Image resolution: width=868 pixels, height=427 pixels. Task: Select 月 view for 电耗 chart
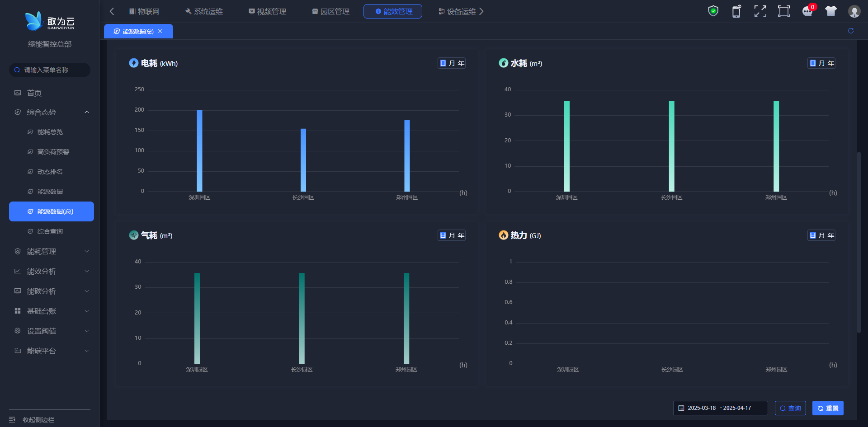452,63
